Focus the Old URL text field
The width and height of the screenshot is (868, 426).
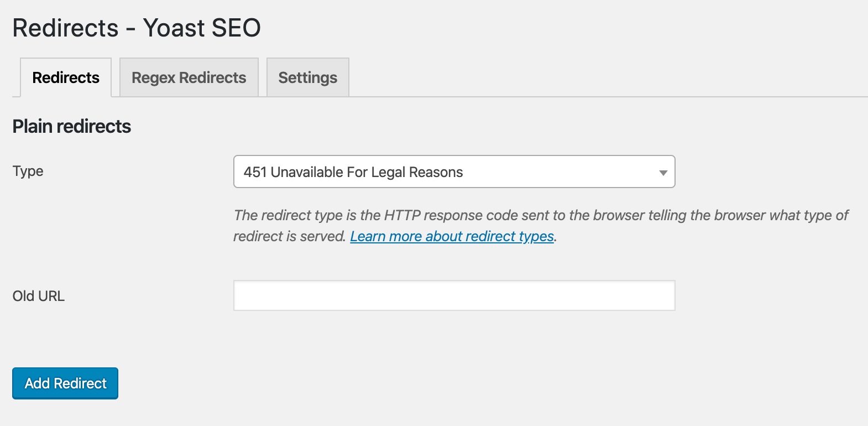(453, 295)
